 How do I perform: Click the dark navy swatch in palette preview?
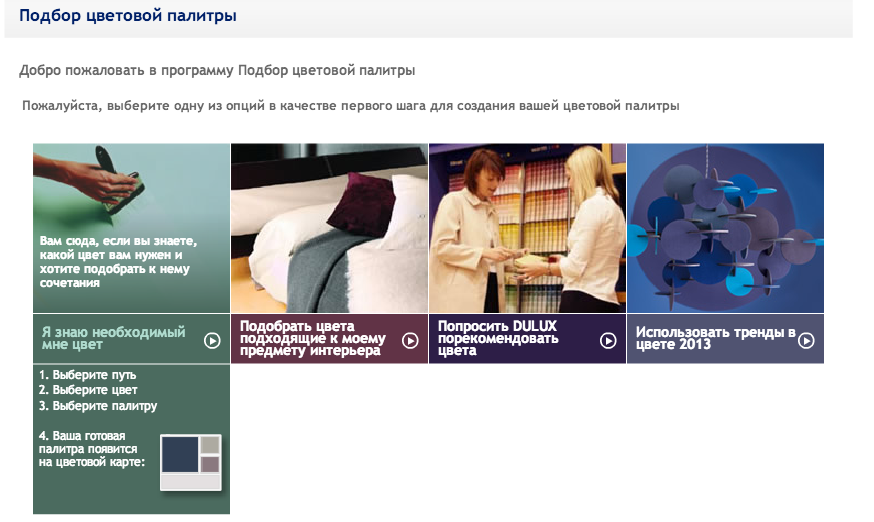[180, 454]
